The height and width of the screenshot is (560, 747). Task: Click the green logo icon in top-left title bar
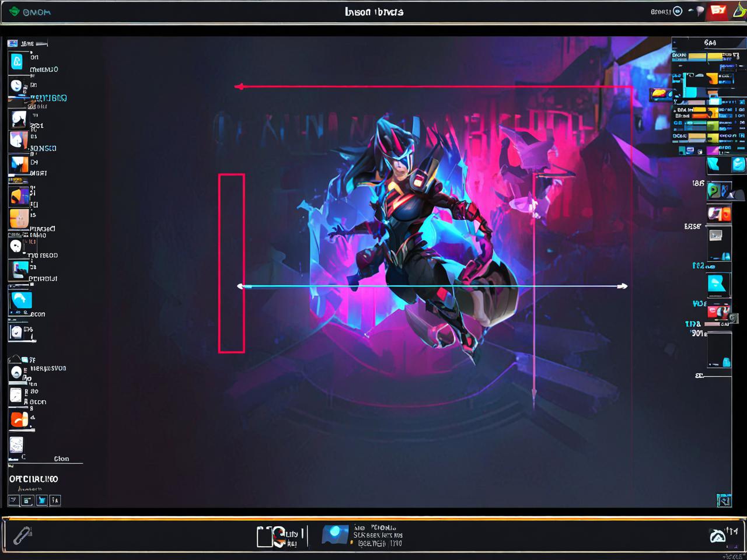[14, 11]
